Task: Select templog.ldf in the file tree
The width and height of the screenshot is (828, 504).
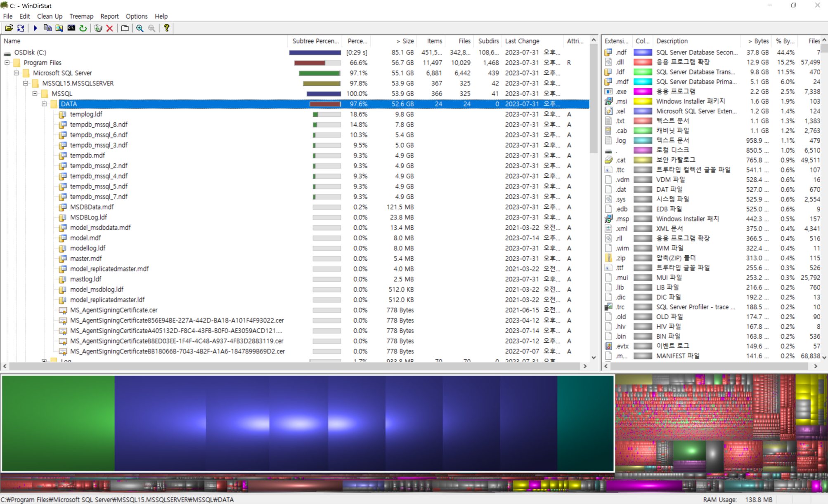Action: click(x=86, y=114)
